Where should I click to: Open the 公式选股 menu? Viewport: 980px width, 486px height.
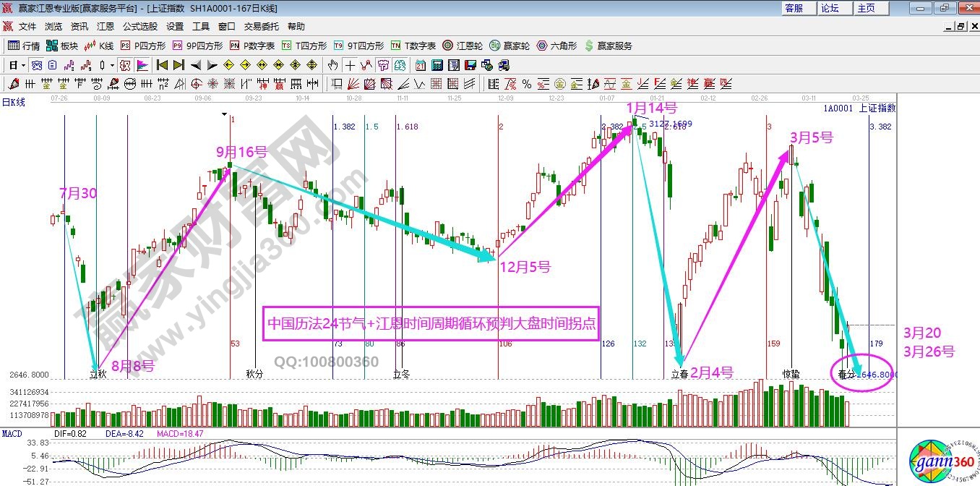(139, 26)
